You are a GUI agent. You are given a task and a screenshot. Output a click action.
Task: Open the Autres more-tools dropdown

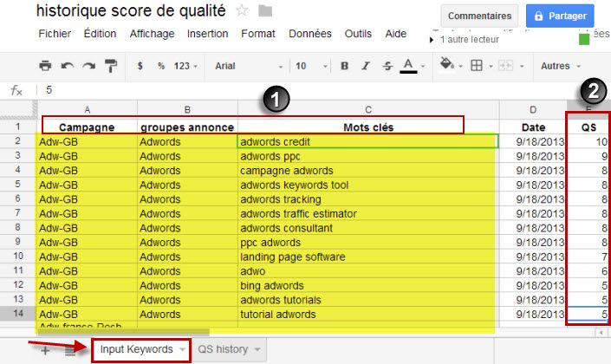click(x=561, y=66)
